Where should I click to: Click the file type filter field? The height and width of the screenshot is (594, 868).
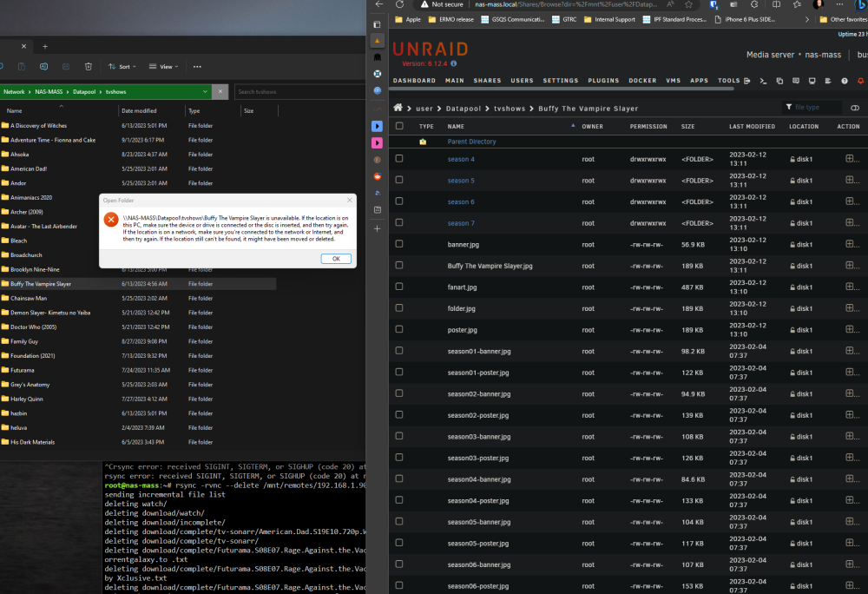[x=814, y=108]
